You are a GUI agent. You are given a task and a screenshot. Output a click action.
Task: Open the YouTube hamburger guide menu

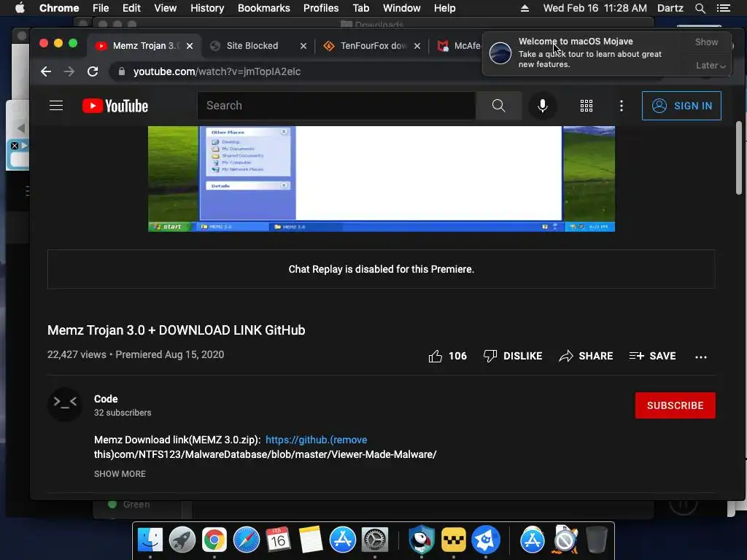coord(56,105)
